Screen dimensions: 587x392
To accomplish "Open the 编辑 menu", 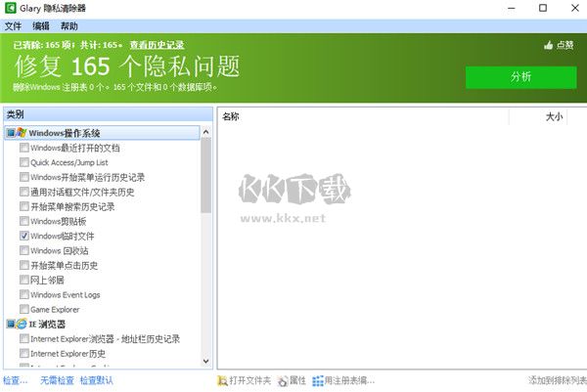I will click(x=41, y=26).
